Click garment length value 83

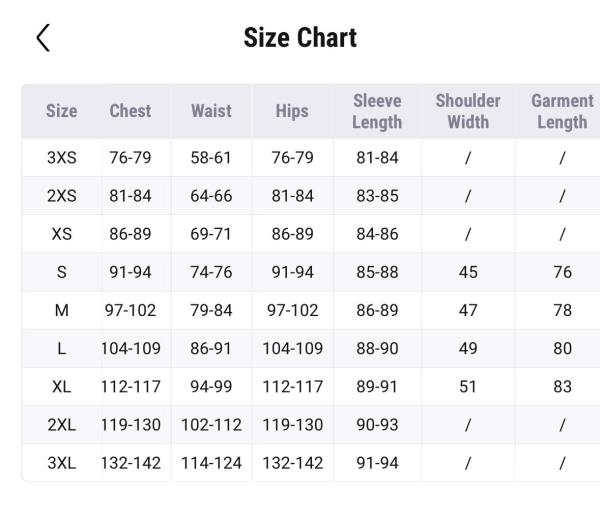pyautogui.click(x=562, y=387)
